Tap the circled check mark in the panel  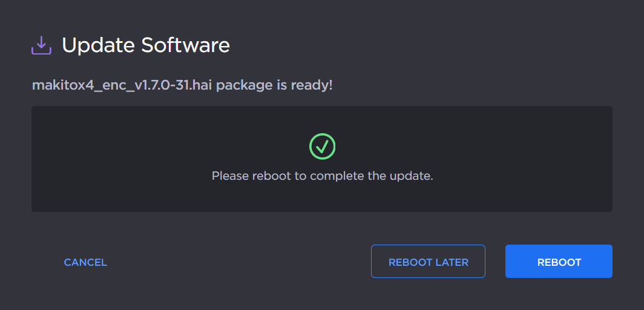(322, 147)
